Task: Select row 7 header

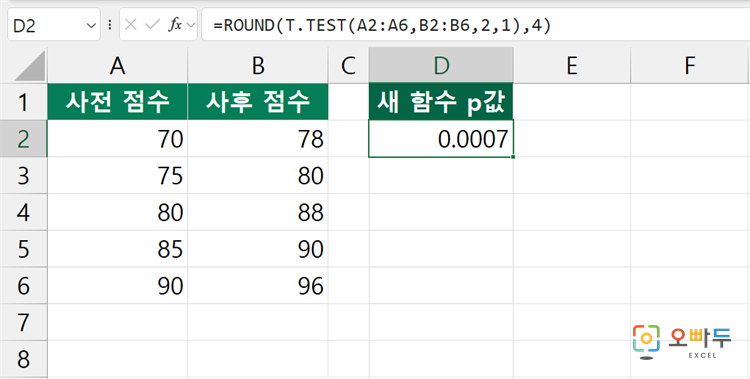Action: (23, 323)
